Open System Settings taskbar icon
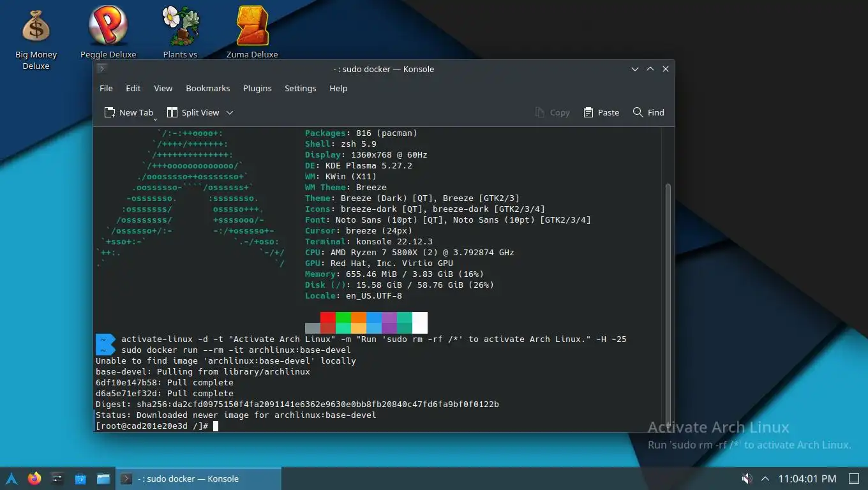Image resolution: width=868 pixels, height=490 pixels. click(x=57, y=479)
